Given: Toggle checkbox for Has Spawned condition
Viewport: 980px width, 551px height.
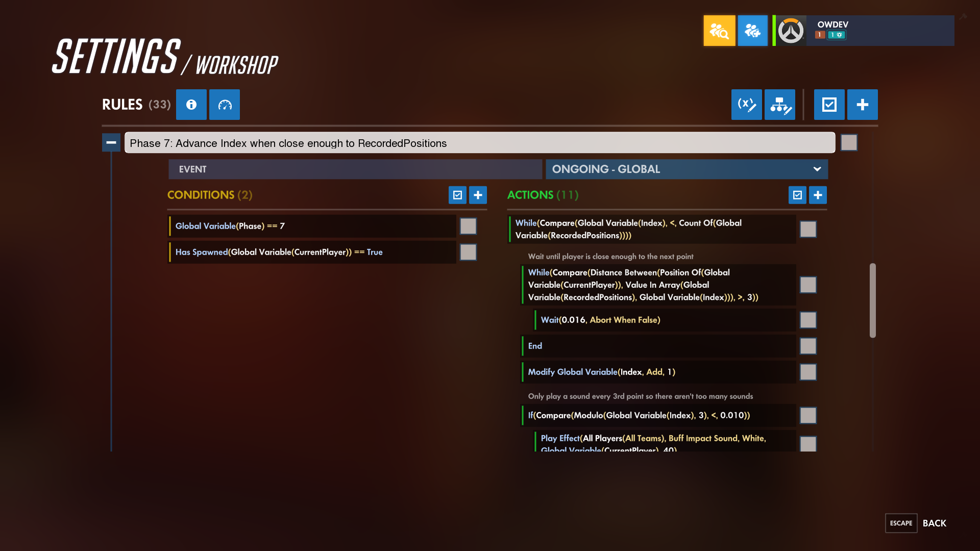Looking at the screenshot, I should [x=468, y=252].
